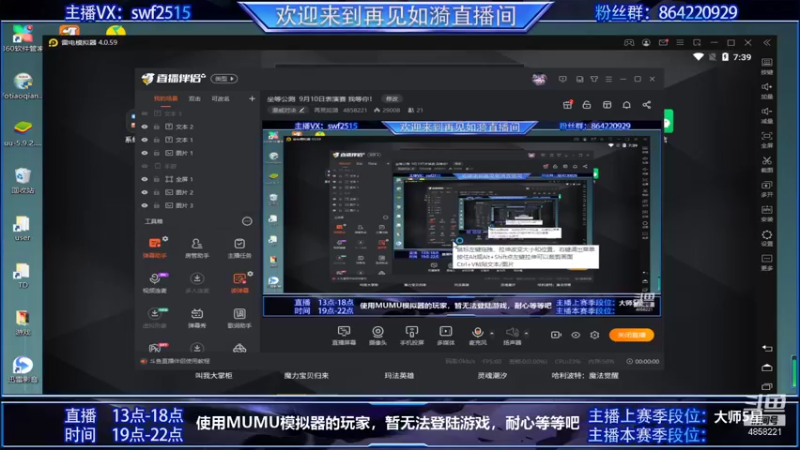Toggle preview eye icon near settings gear
Image resolution: width=800 pixels, height=450 pixels.
(x=576, y=335)
